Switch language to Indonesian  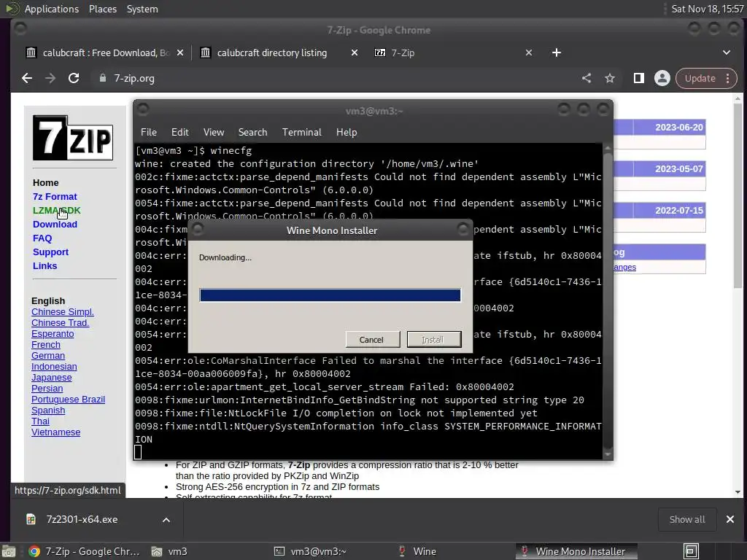54,367
